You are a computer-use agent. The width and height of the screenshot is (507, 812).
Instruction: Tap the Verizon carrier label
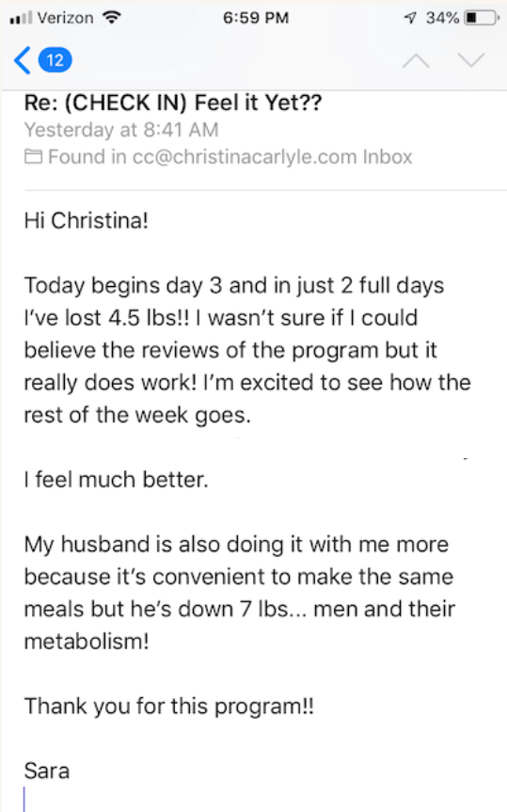pos(65,18)
